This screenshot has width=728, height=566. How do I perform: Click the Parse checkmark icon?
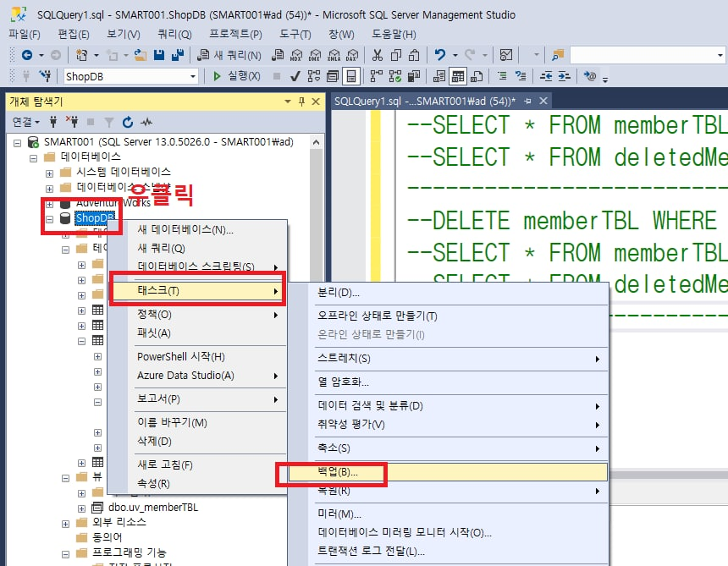coord(295,76)
